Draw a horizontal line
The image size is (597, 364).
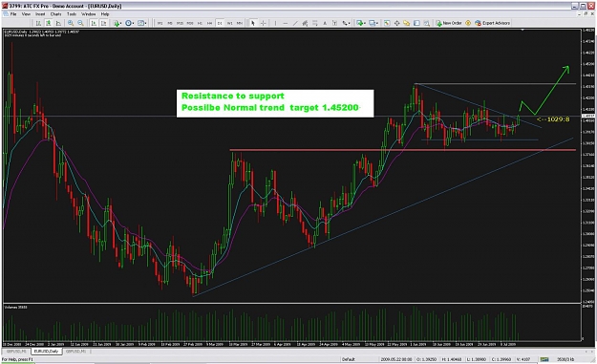click(x=286, y=23)
